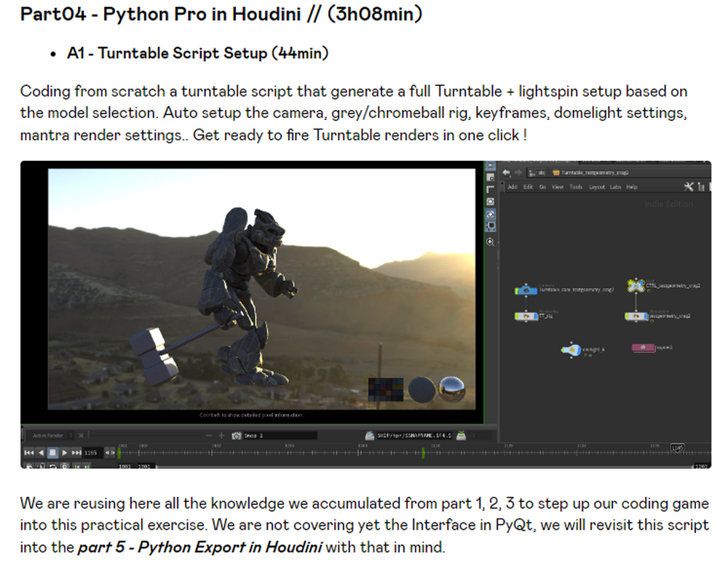Click part 5 - Python Export in Houdini text

coord(199,546)
